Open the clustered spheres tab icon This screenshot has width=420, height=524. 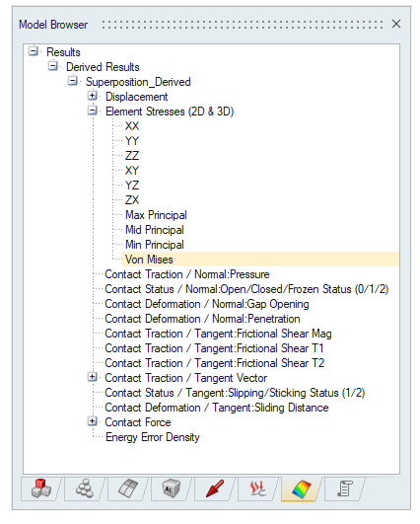pyautogui.click(x=85, y=488)
